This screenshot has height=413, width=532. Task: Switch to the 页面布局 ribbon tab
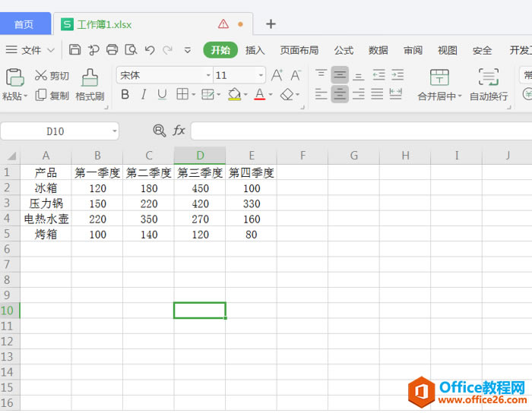point(299,50)
